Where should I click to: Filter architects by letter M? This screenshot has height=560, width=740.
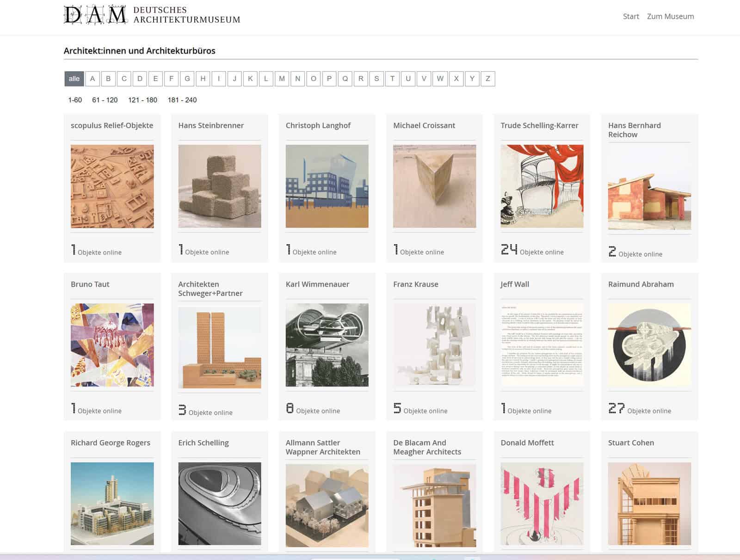coord(282,79)
